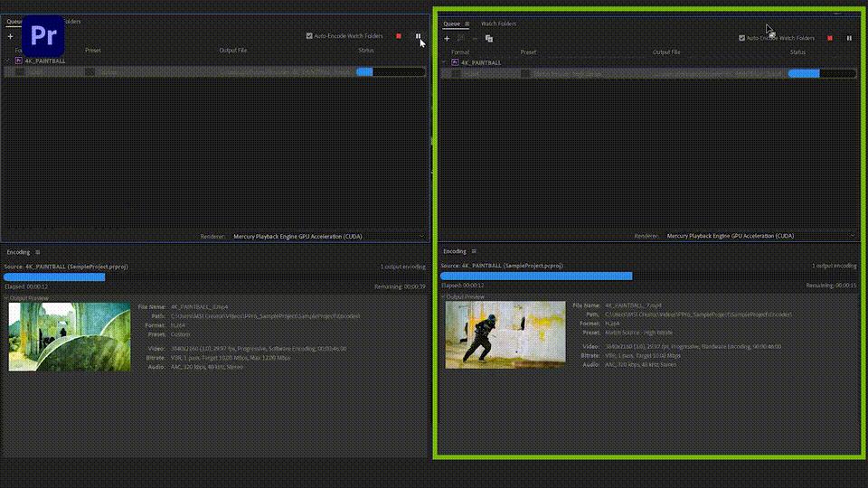Click the Add Source plus icon in right queue

[x=447, y=39]
